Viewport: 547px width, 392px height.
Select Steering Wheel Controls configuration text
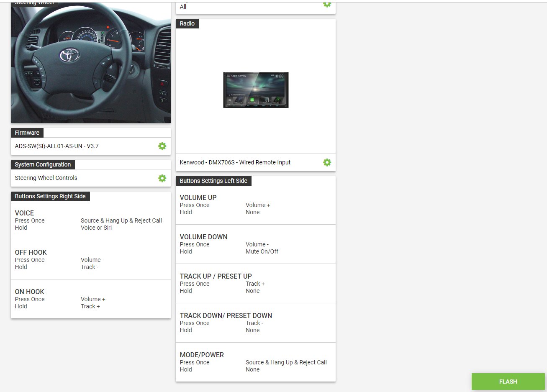46,178
